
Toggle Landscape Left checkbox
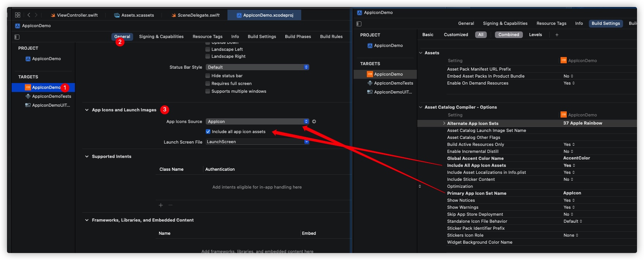coord(208,49)
